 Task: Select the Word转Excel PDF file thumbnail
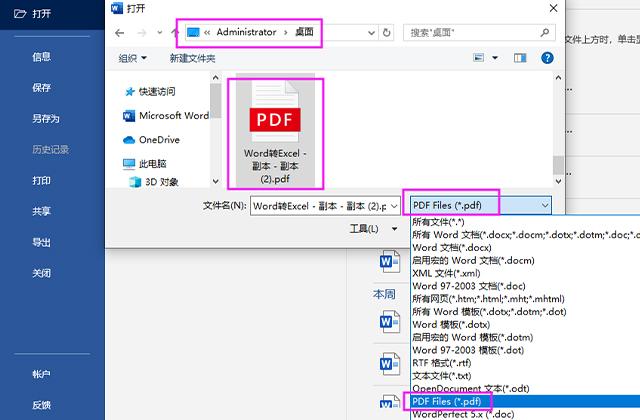coord(275,132)
